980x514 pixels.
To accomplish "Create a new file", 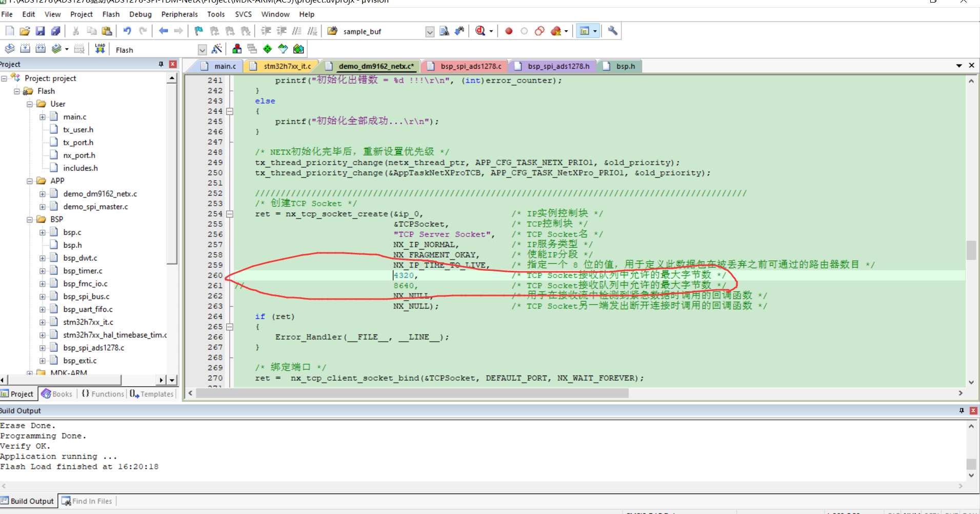I will (10, 31).
